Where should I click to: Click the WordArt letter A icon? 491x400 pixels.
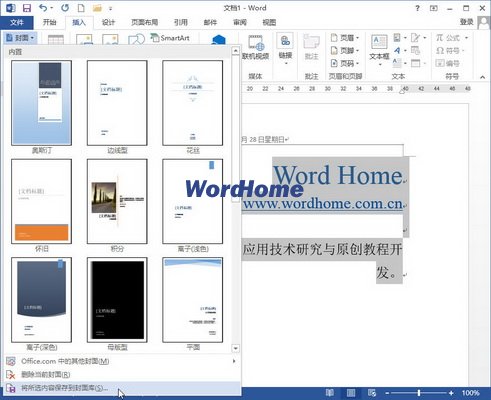397,51
